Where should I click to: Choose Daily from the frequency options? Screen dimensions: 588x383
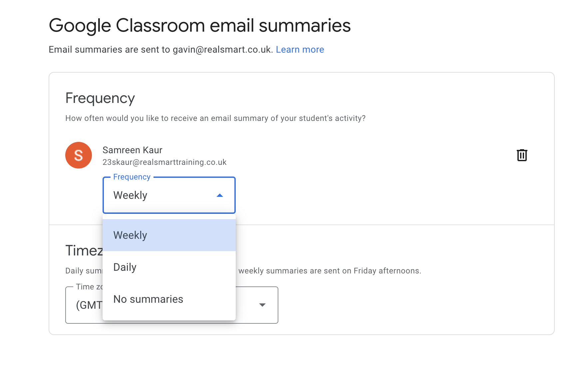click(169, 267)
